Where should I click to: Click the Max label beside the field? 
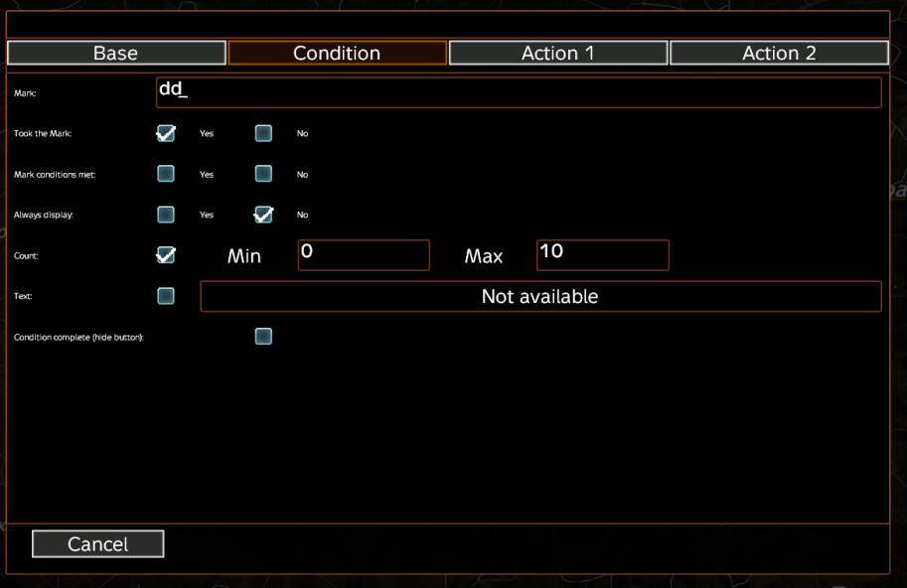[x=484, y=256]
